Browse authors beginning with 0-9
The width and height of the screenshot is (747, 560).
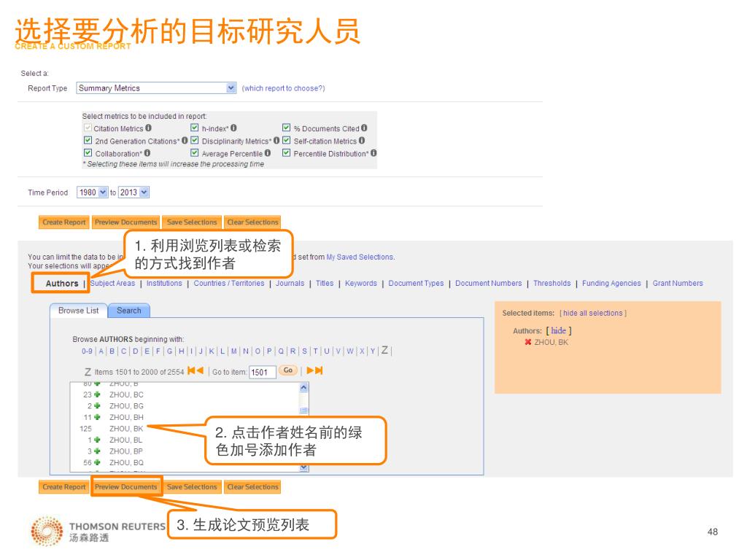pyautogui.click(x=87, y=351)
